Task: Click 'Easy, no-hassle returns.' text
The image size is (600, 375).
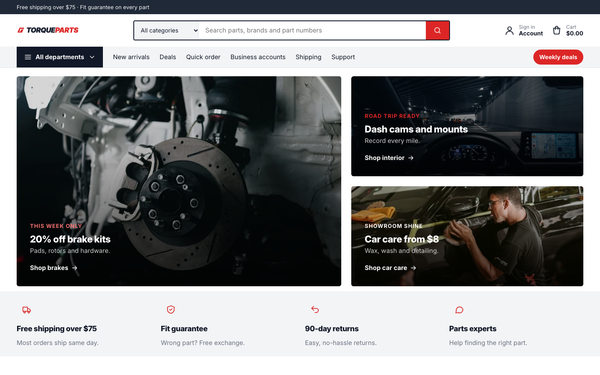Action: [341, 343]
